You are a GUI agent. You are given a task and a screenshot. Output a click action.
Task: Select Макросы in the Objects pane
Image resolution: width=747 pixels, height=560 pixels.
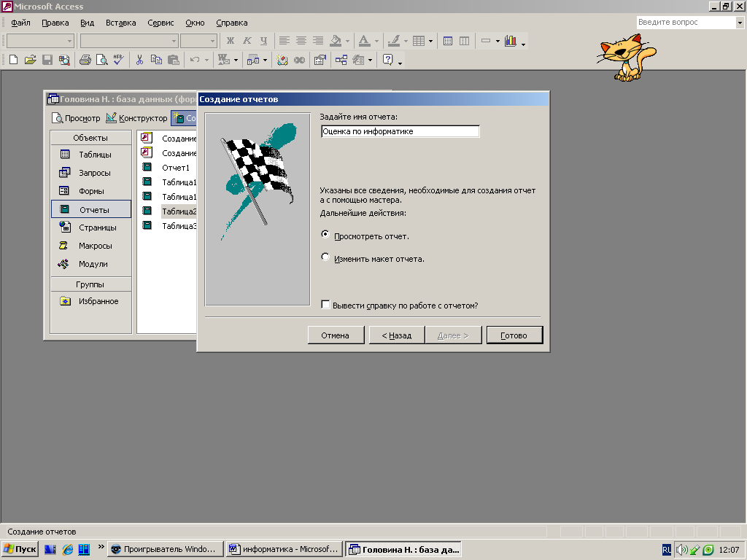[90, 246]
